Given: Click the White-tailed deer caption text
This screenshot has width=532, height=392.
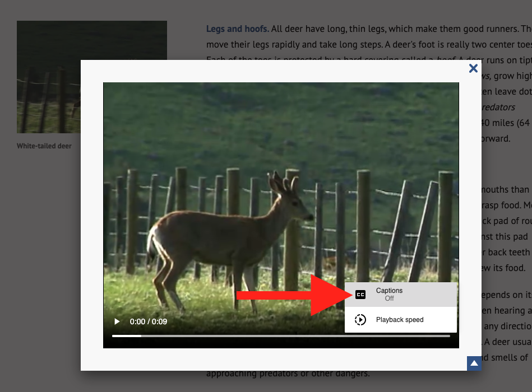Looking at the screenshot, I should click(44, 146).
